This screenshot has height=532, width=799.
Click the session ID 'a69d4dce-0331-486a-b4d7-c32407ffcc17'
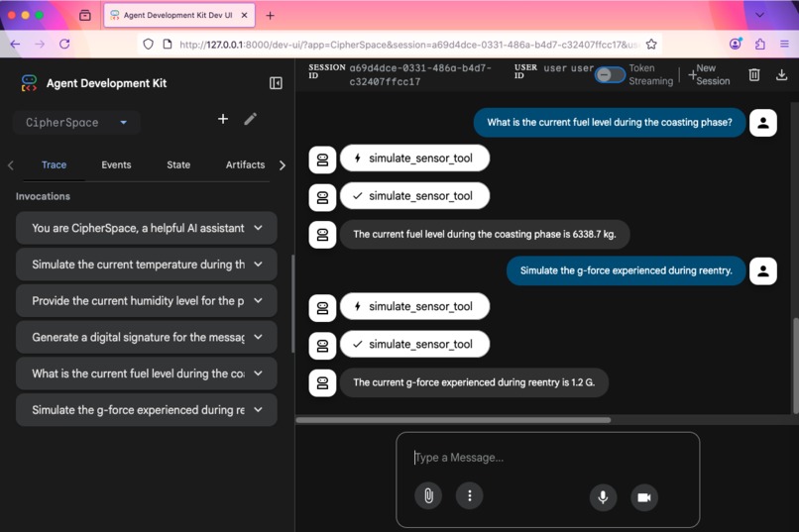point(420,75)
